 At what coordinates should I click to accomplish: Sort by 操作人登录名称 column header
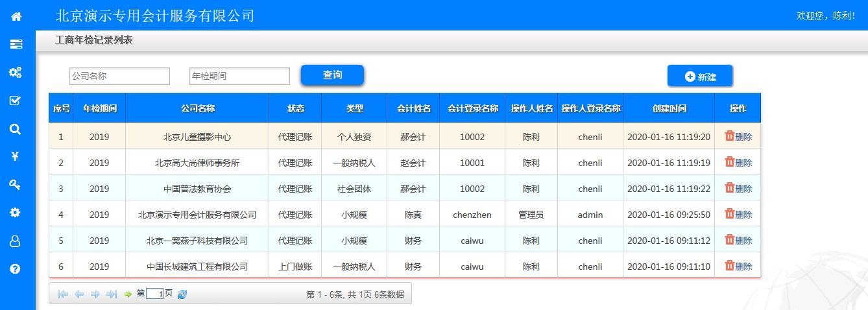point(590,108)
